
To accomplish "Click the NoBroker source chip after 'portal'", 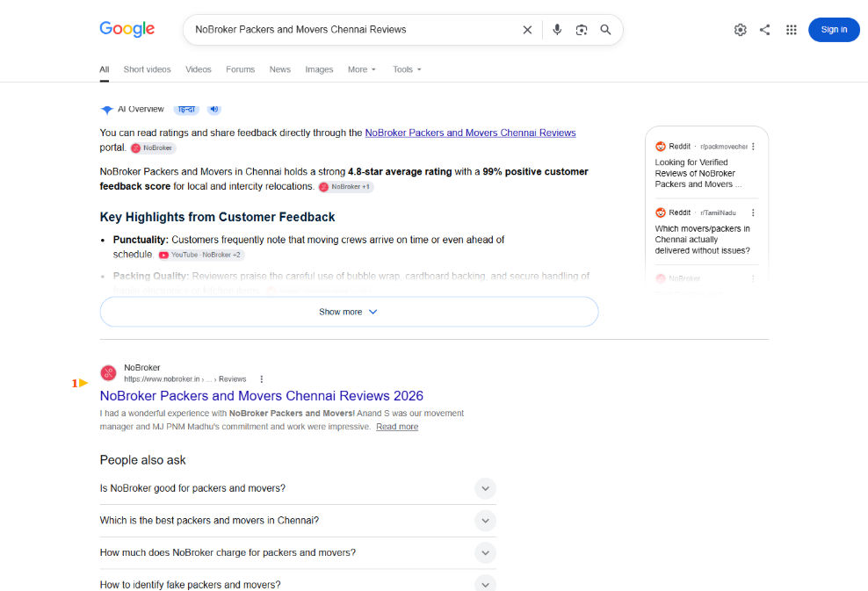I will point(153,148).
